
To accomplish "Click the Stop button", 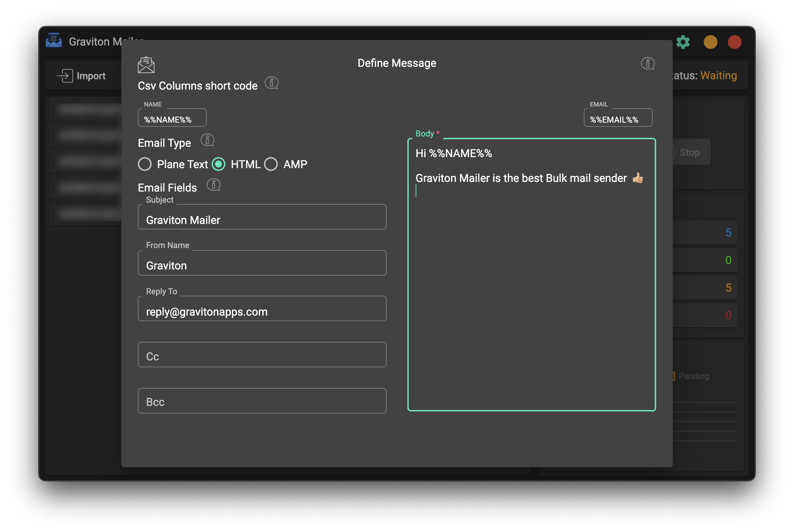I will coord(689,152).
